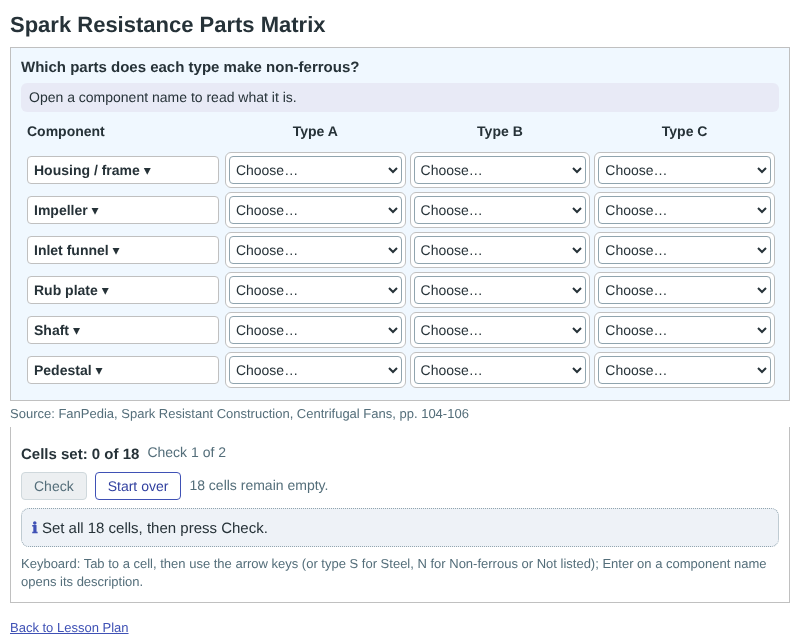Open Type B dropdown for Shaft

499,330
